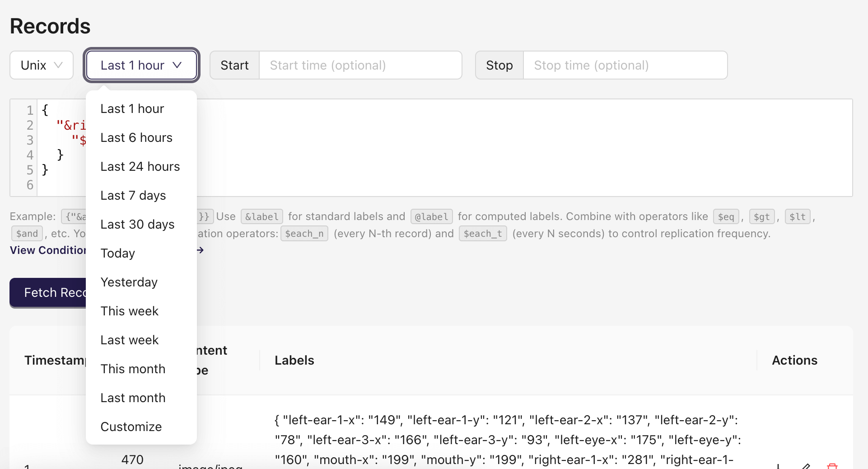The image size is (868, 469).
Task: Click the Stop button
Action: click(499, 65)
